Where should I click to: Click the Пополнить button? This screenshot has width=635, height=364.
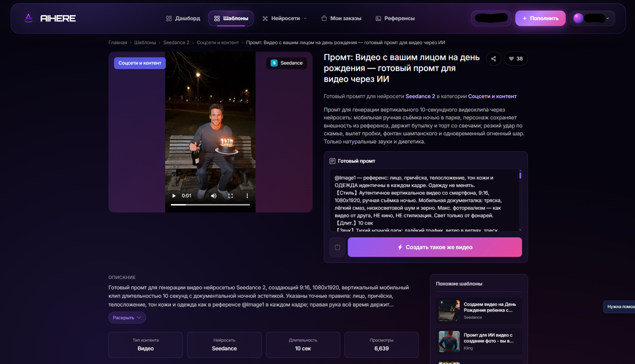tap(540, 18)
